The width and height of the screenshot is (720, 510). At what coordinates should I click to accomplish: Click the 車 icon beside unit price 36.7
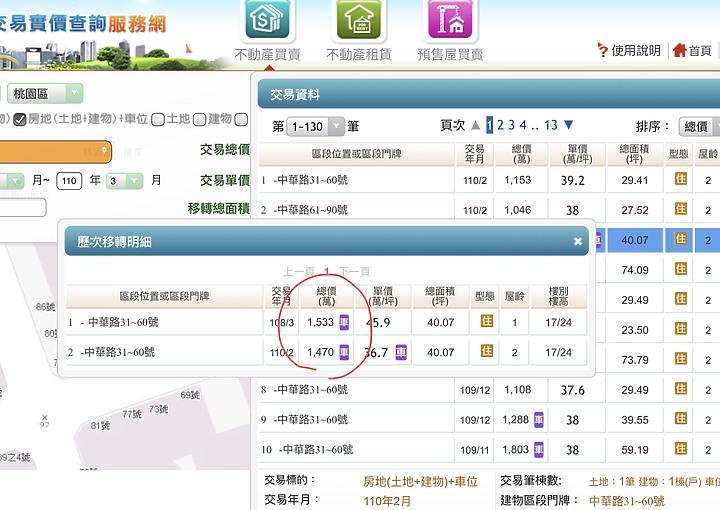click(401, 352)
